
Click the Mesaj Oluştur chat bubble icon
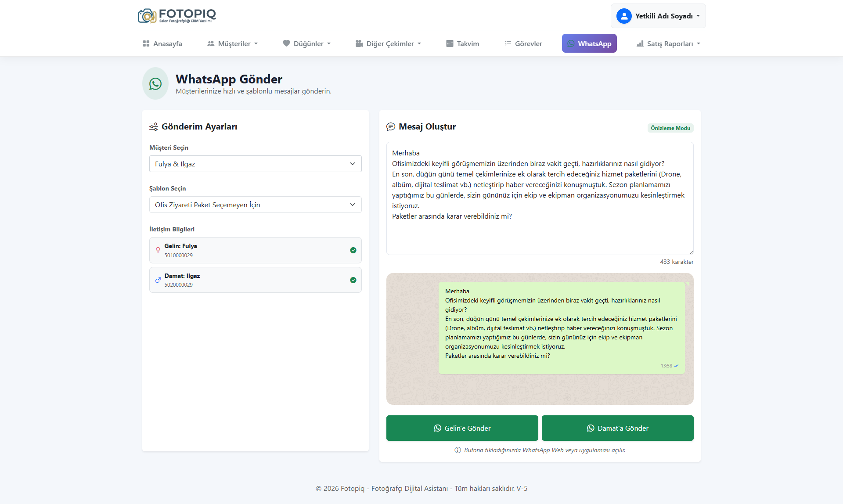click(390, 127)
